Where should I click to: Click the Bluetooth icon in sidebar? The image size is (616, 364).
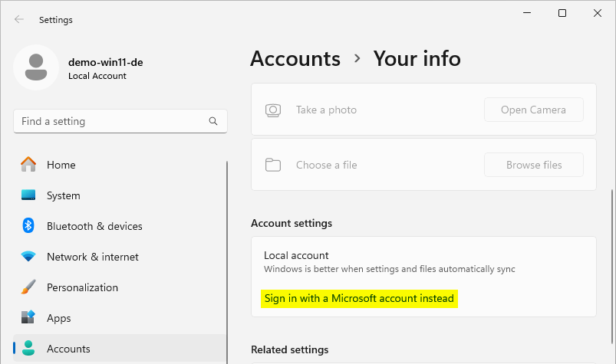[x=28, y=225]
